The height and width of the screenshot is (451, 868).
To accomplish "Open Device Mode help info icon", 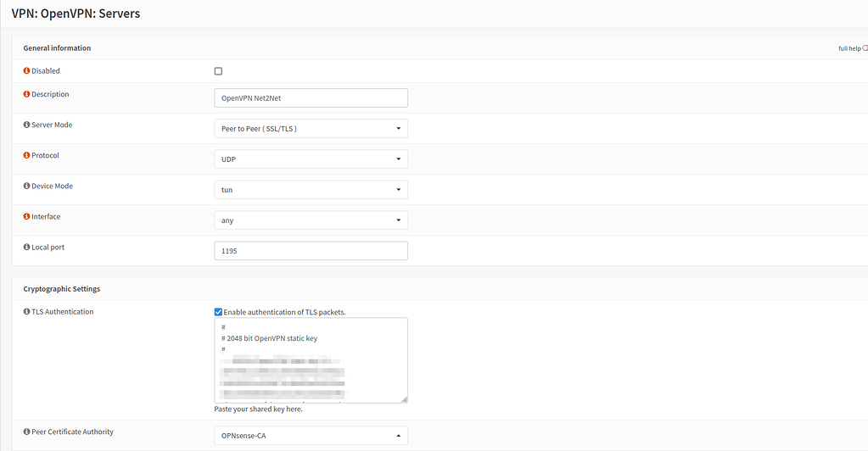I will (x=26, y=187).
